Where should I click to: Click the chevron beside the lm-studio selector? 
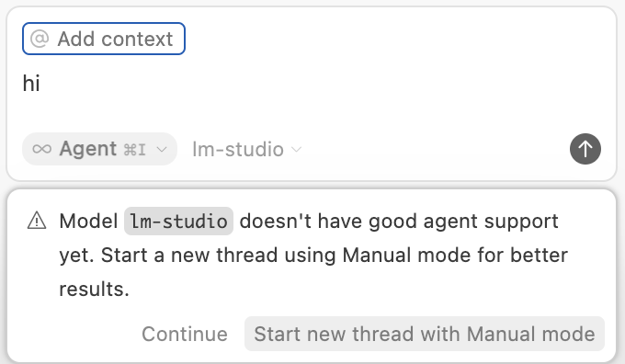point(296,150)
